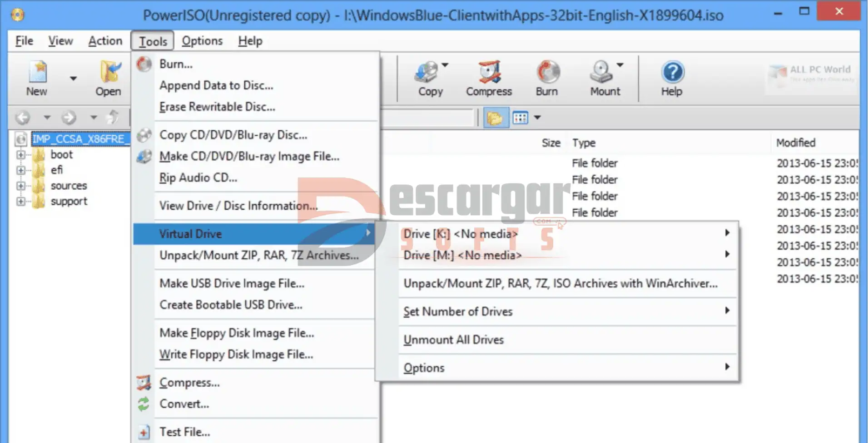Open the Mount button dropdown arrow
868x443 pixels.
(x=620, y=65)
